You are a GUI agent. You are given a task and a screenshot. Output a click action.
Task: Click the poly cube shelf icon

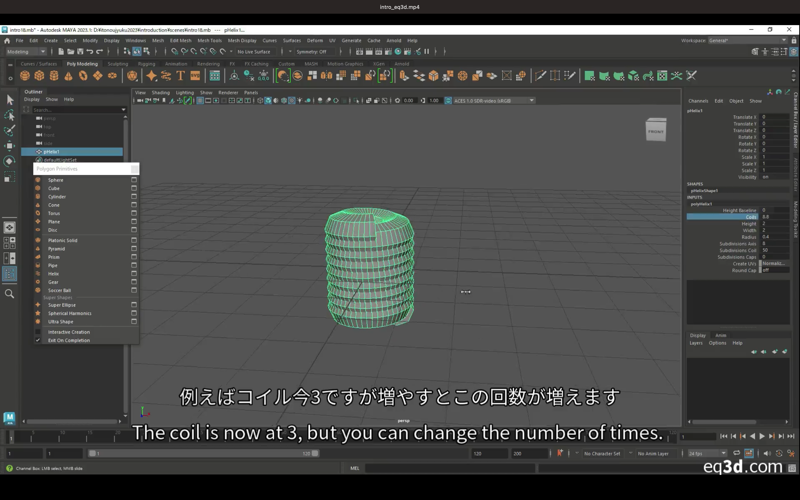[x=39, y=76]
